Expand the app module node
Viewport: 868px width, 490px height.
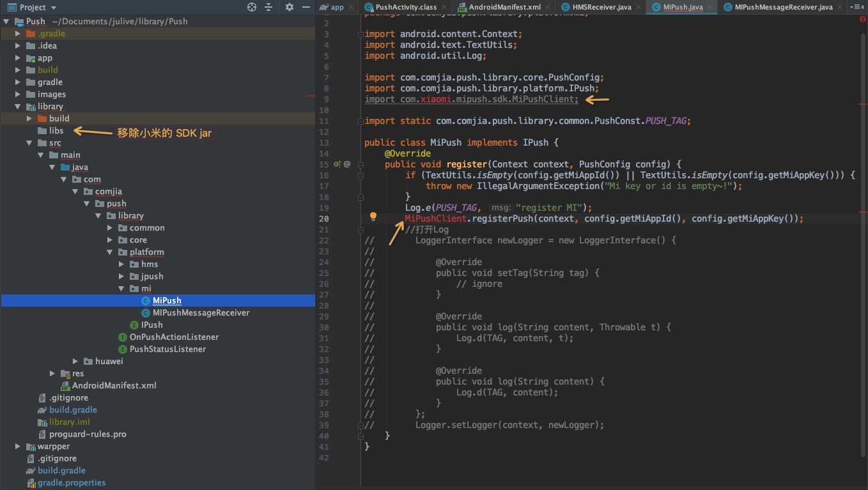pos(19,57)
